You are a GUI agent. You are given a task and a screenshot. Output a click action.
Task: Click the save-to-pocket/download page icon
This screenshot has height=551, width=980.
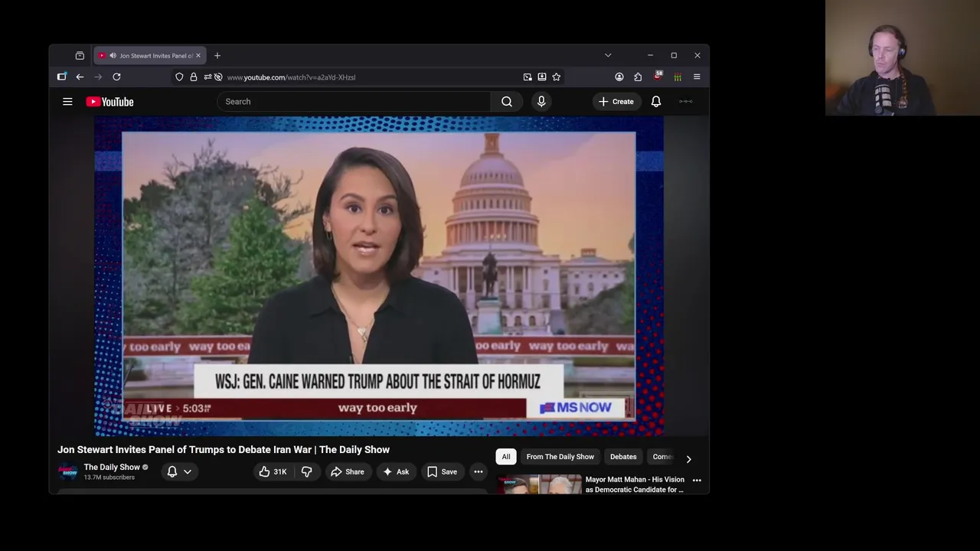542,77
